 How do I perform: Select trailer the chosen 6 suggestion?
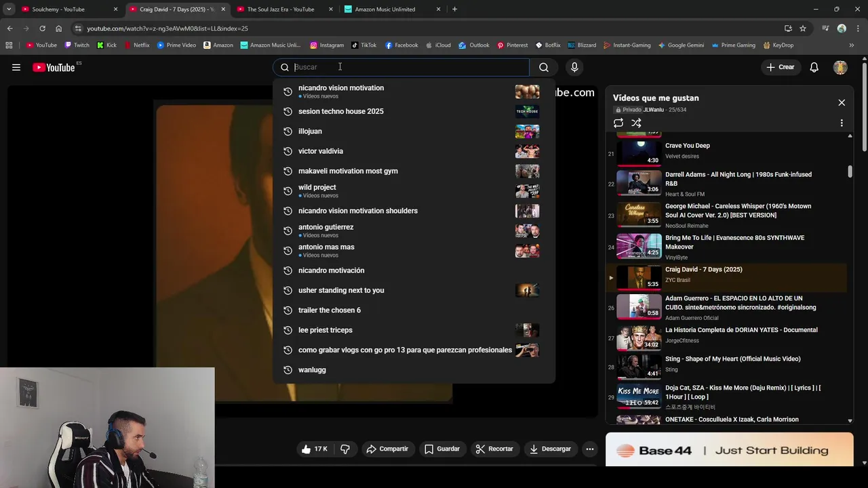click(414, 310)
